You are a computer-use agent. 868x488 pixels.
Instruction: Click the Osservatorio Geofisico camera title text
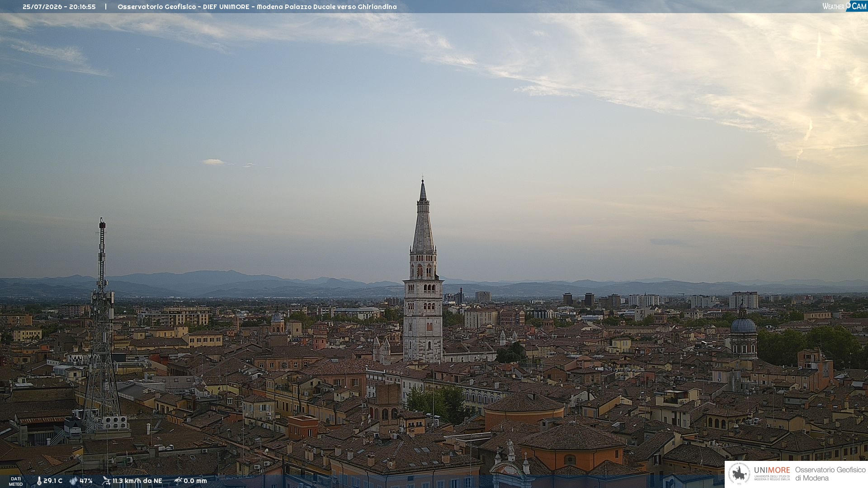click(x=257, y=7)
